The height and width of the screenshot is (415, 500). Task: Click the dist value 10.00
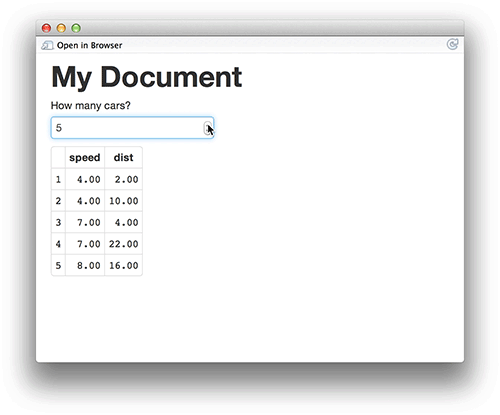coord(124,201)
